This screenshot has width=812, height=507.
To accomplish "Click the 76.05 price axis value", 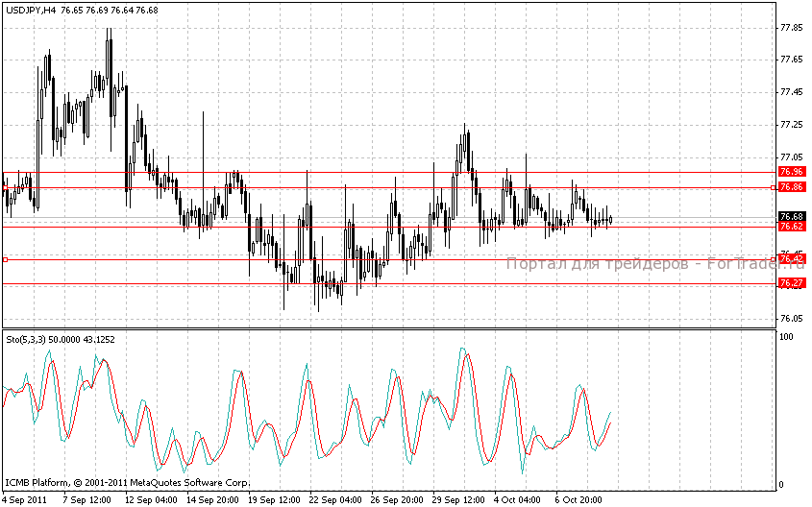I will tap(792, 319).
